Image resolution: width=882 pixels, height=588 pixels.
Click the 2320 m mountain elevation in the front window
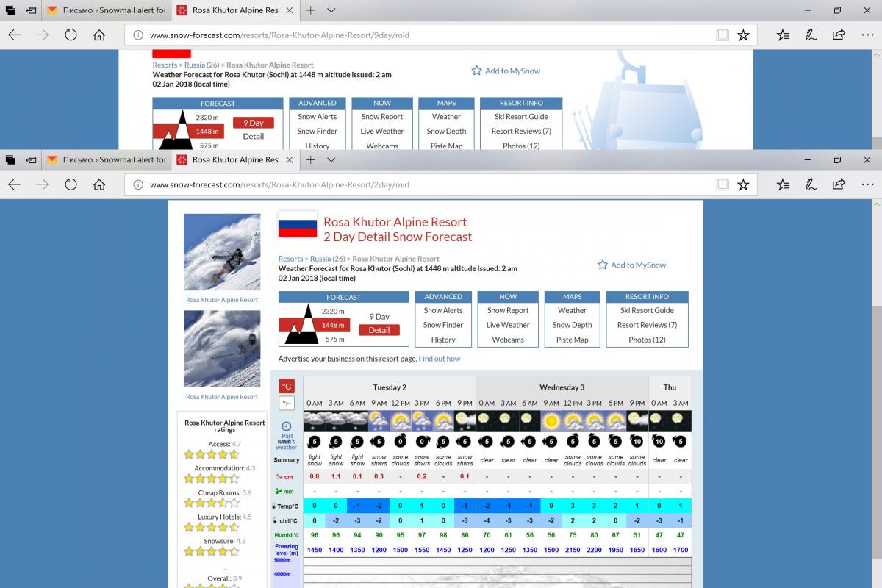click(334, 312)
